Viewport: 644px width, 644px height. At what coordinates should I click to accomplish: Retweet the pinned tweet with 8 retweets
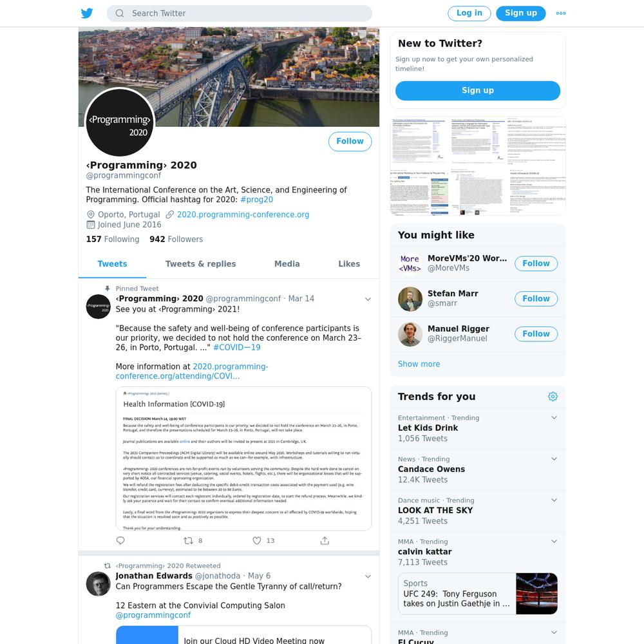point(189,540)
